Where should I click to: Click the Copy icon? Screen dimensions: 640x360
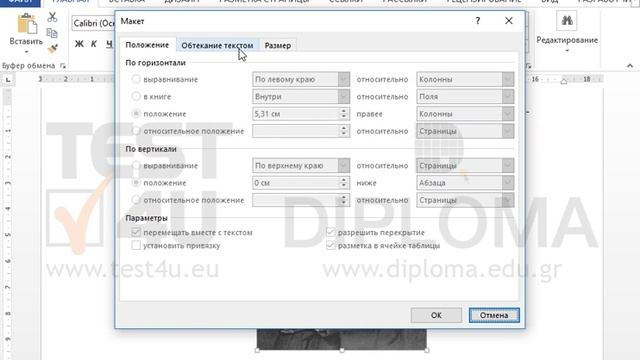click(x=52, y=33)
